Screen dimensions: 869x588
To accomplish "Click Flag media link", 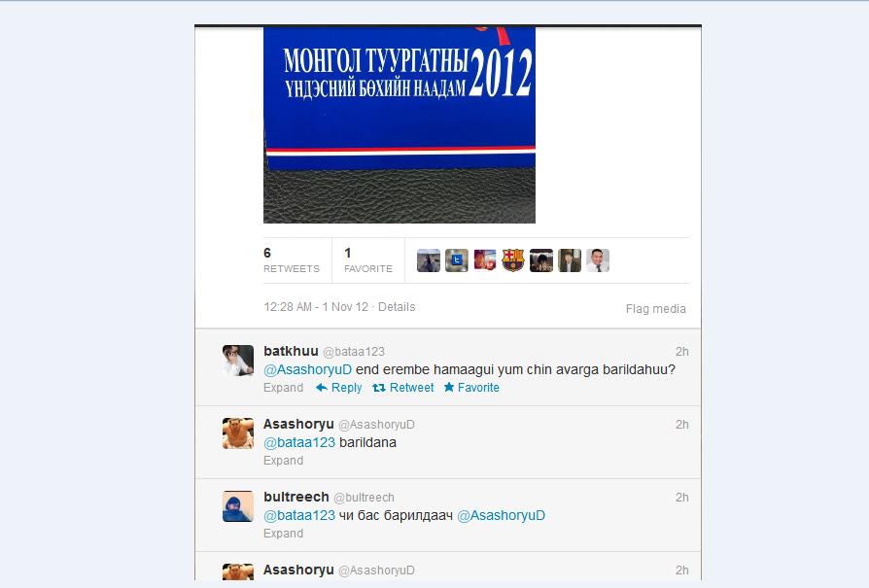I will pos(655,309).
